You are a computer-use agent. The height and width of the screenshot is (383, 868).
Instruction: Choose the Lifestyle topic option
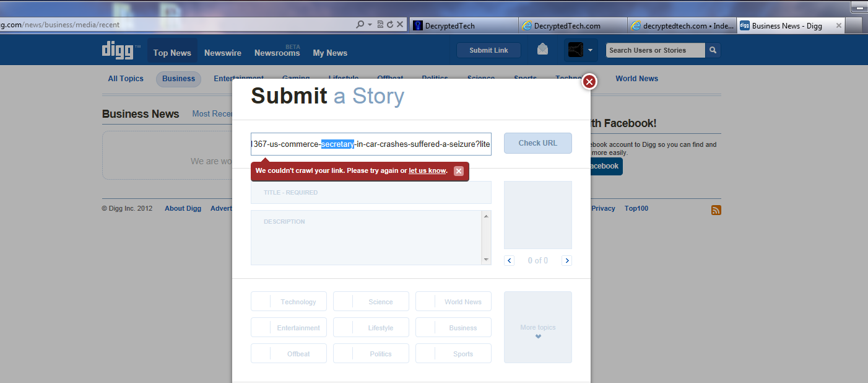(371, 328)
